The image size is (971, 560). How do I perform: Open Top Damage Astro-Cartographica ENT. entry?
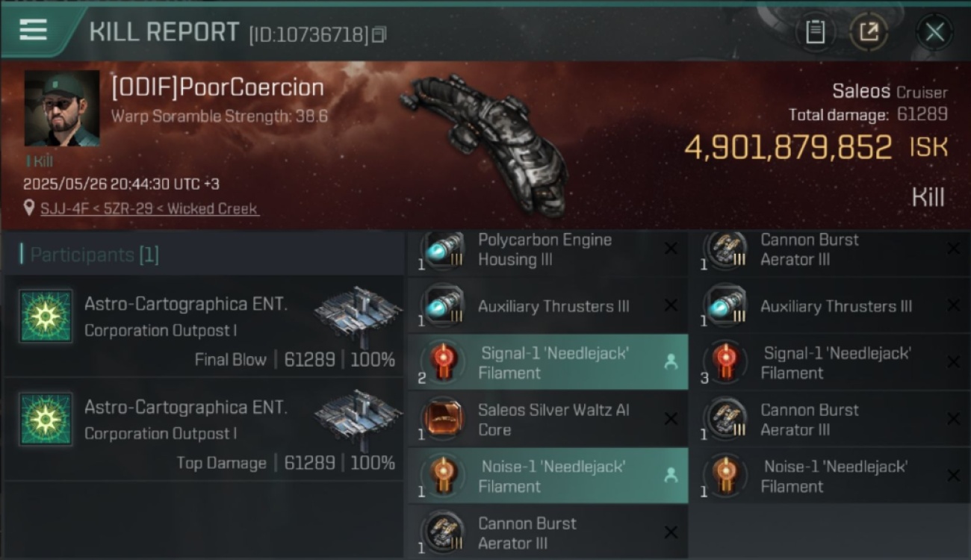[203, 430]
